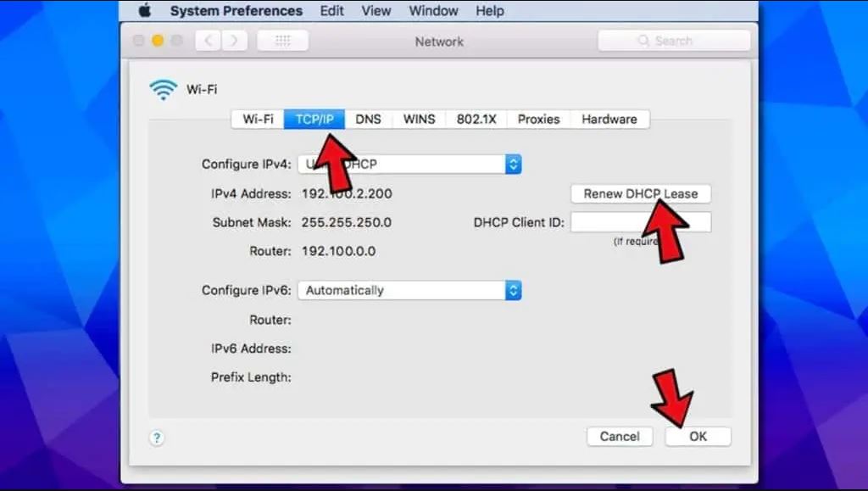Viewport: 868px width, 491px height.
Task: Open the Proxies tab
Action: coord(538,120)
